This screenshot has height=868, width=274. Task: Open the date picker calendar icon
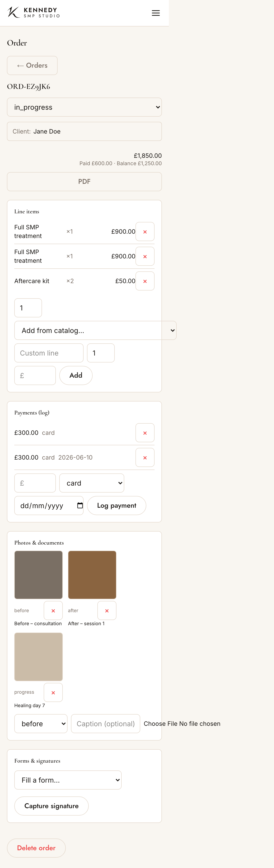pyautogui.click(x=80, y=506)
